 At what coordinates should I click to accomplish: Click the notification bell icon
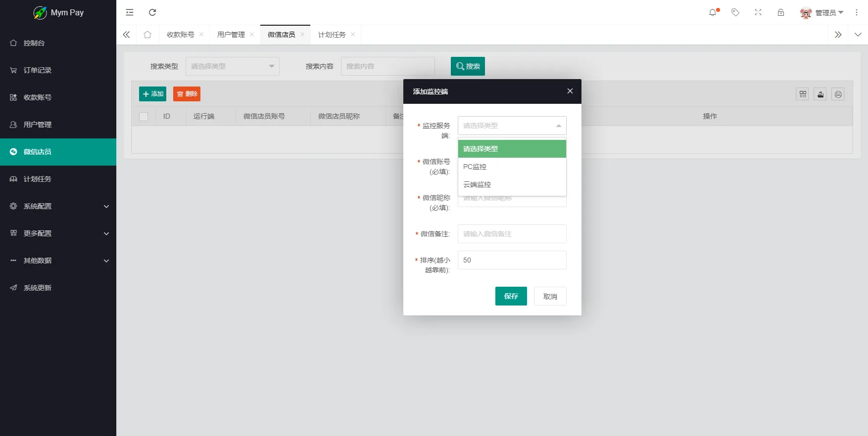713,12
